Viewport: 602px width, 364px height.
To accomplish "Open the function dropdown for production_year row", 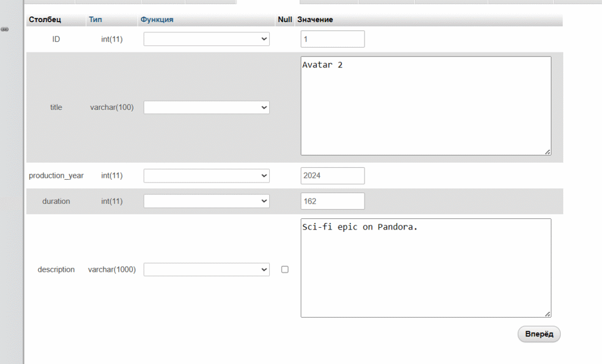I will coord(206,176).
